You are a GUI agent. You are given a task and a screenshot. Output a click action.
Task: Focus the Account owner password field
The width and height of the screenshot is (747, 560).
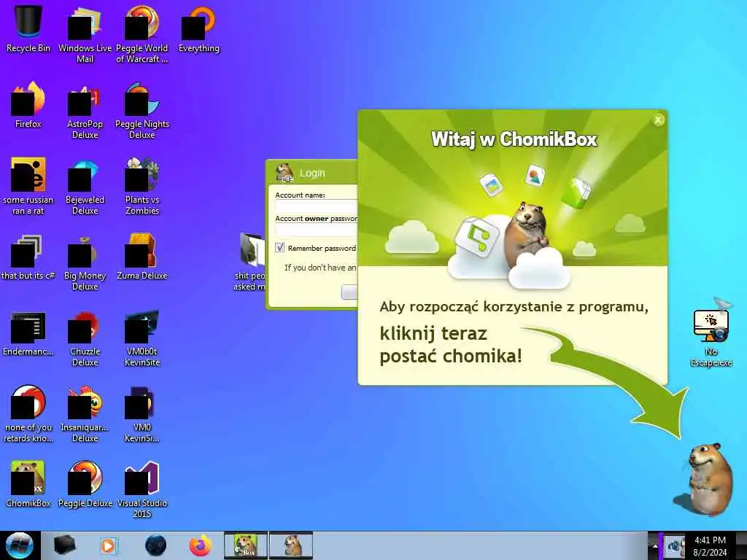tap(317, 230)
